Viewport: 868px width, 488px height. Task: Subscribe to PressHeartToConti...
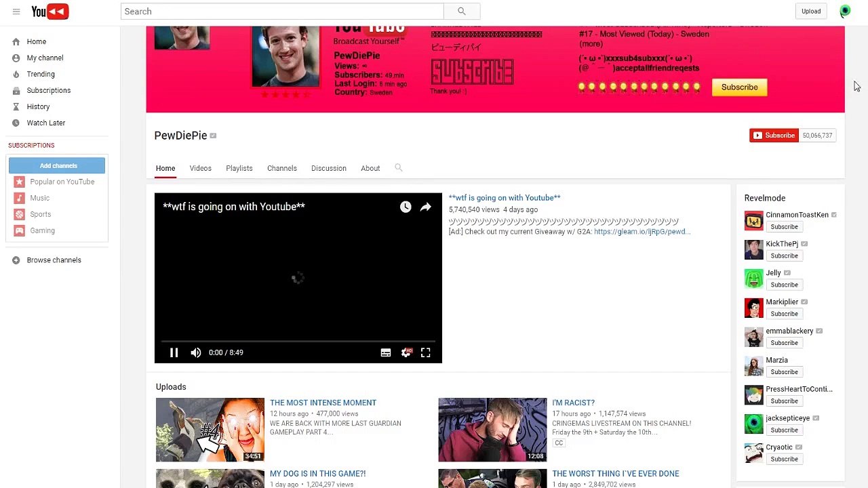coord(784,401)
